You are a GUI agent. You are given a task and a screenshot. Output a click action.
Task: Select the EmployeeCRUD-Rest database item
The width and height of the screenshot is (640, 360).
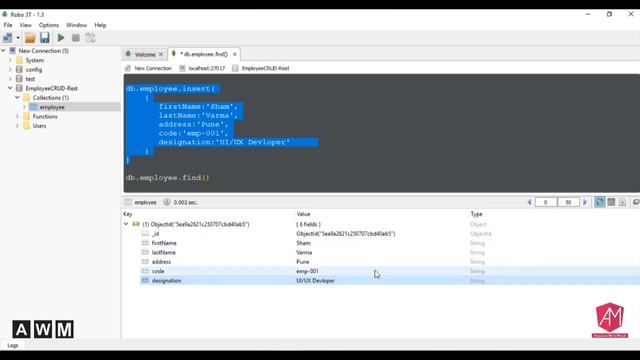click(x=51, y=88)
